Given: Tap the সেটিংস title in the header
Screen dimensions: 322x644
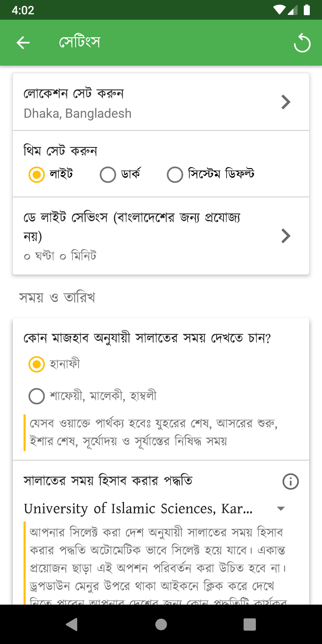Looking at the screenshot, I should point(80,43).
